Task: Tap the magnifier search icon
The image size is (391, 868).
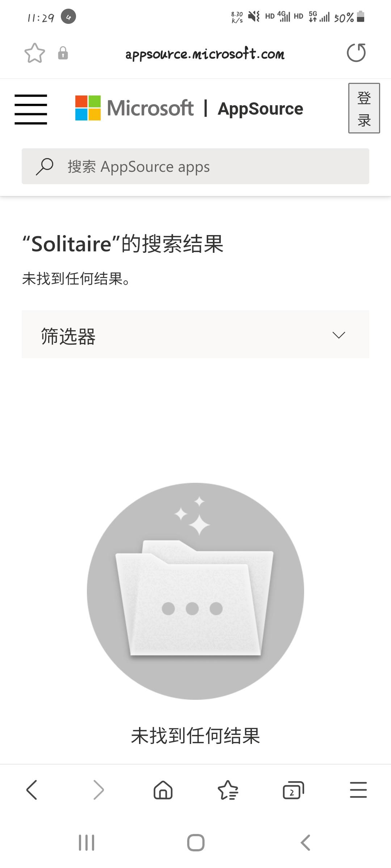Action: pyautogui.click(x=45, y=166)
